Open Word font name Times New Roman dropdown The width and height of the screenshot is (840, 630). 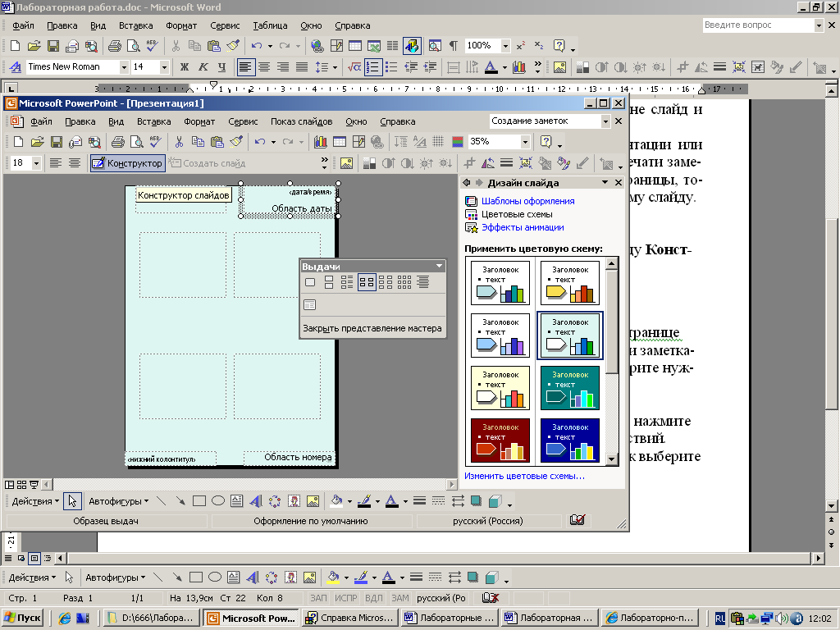[124, 67]
